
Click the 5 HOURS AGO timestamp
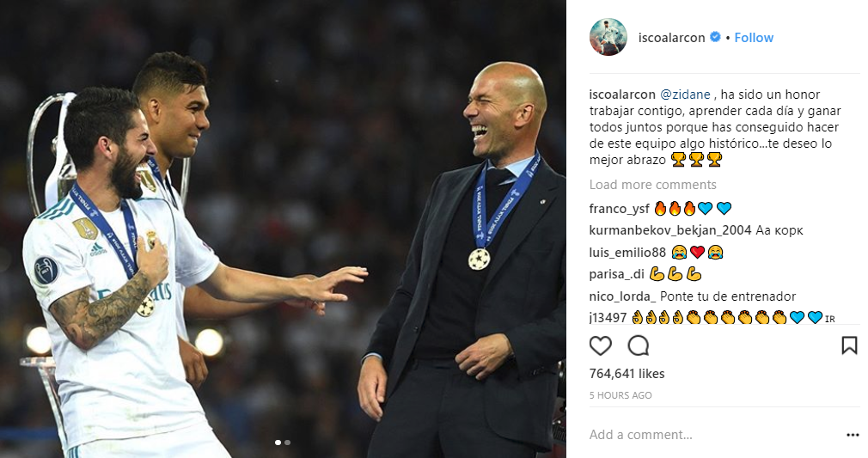coord(620,395)
